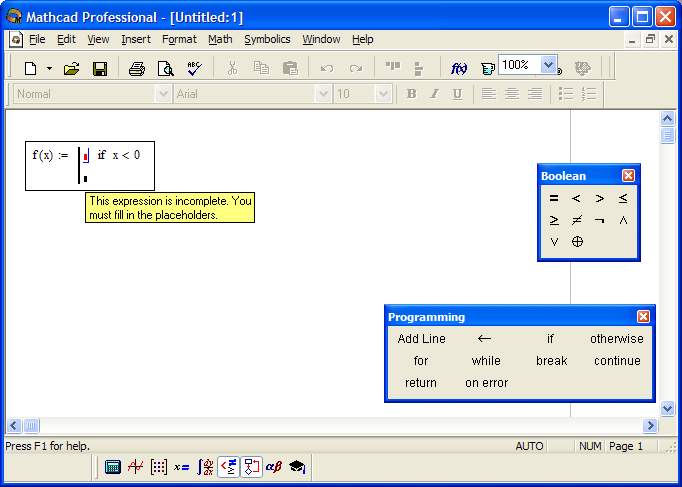Open Insert Function f(x) dialog
The image size is (682, 487).
(x=459, y=68)
